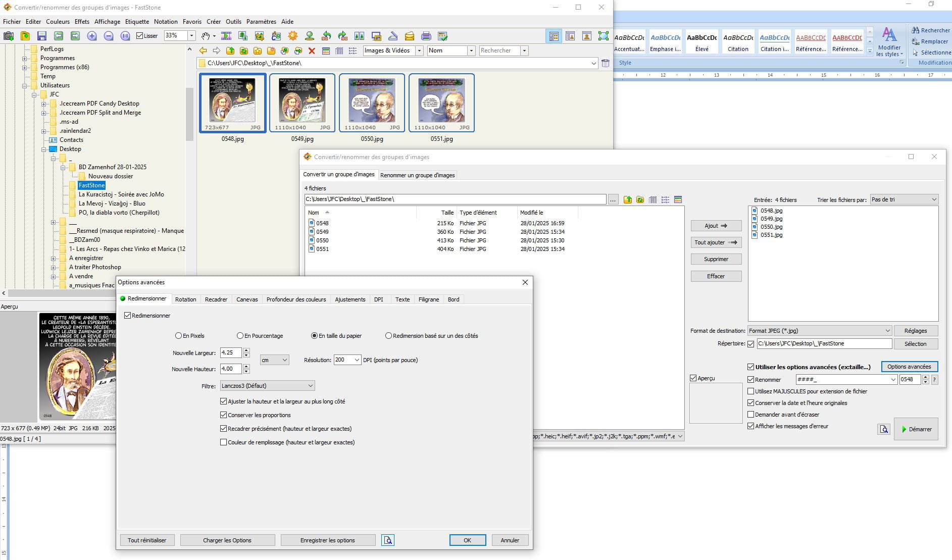Click the sun adjust lighting icon
Screen dimensions: 952x560
(x=293, y=36)
